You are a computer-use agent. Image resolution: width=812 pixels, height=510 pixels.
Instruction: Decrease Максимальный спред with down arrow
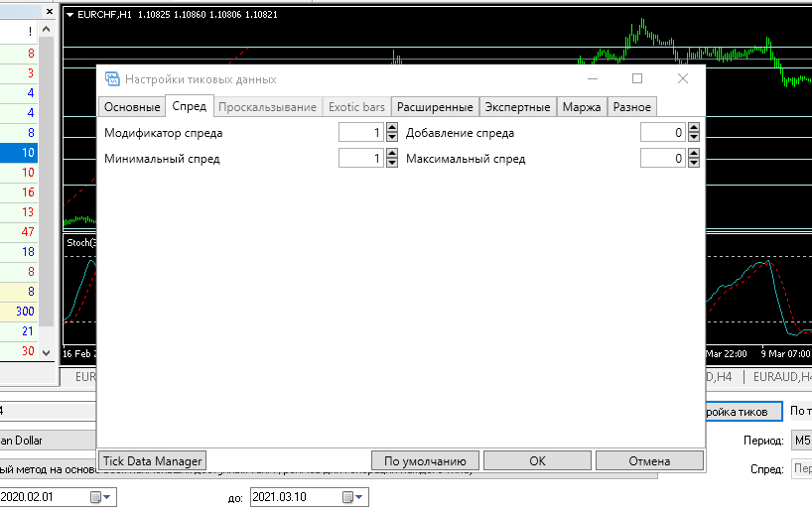[694, 163]
